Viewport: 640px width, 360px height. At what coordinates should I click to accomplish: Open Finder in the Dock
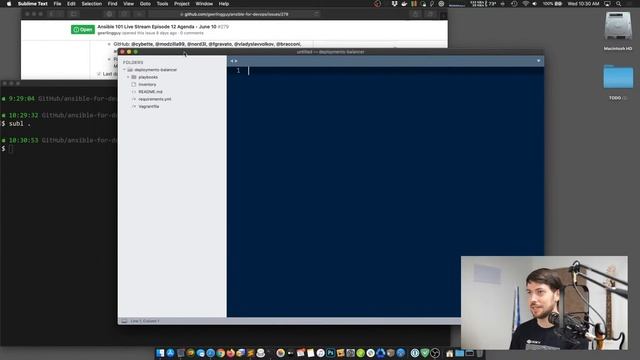tap(160, 353)
